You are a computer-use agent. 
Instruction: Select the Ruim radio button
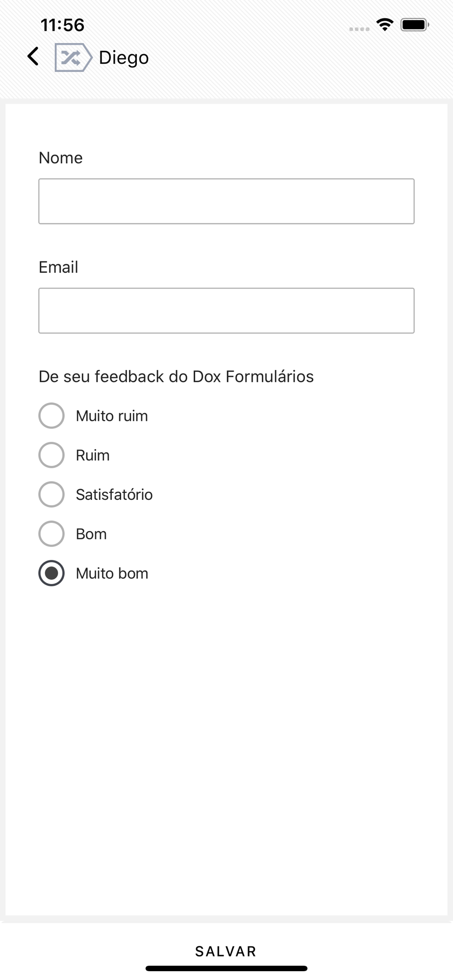[x=51, y=455]
